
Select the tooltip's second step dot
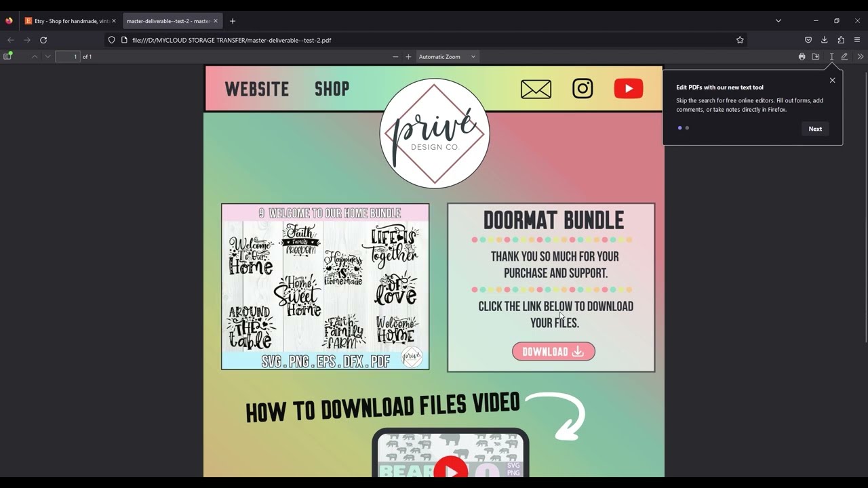[687, 128]
